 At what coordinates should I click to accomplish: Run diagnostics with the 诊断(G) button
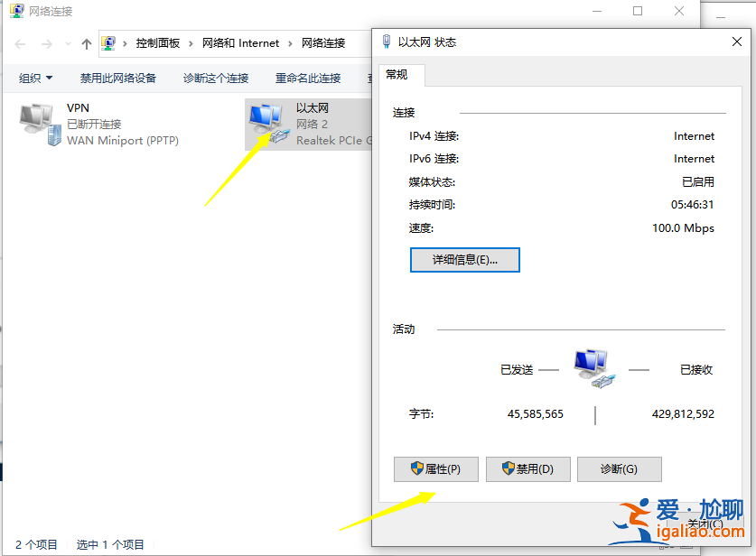click(620, 468)
